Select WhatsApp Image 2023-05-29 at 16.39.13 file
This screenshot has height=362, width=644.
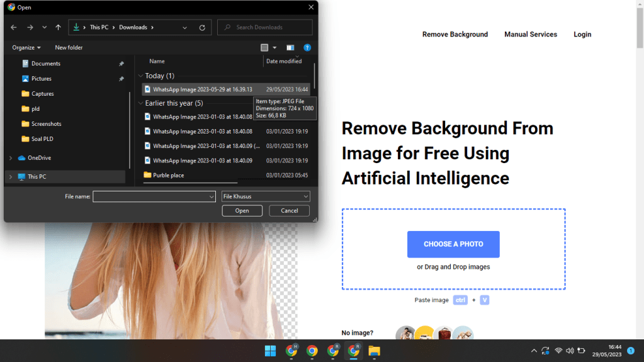202,89
